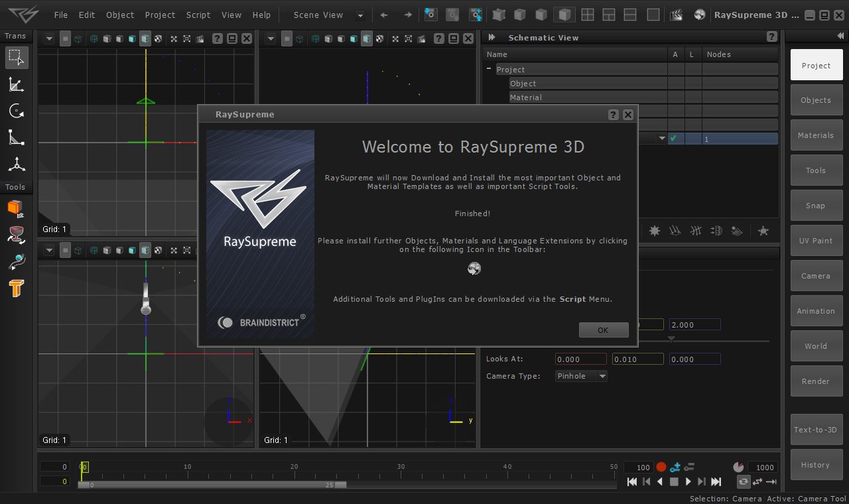Screen dimensions: 849x504
Task: Click the Looks At X field 0.000
Action: [x=580, y=359]
